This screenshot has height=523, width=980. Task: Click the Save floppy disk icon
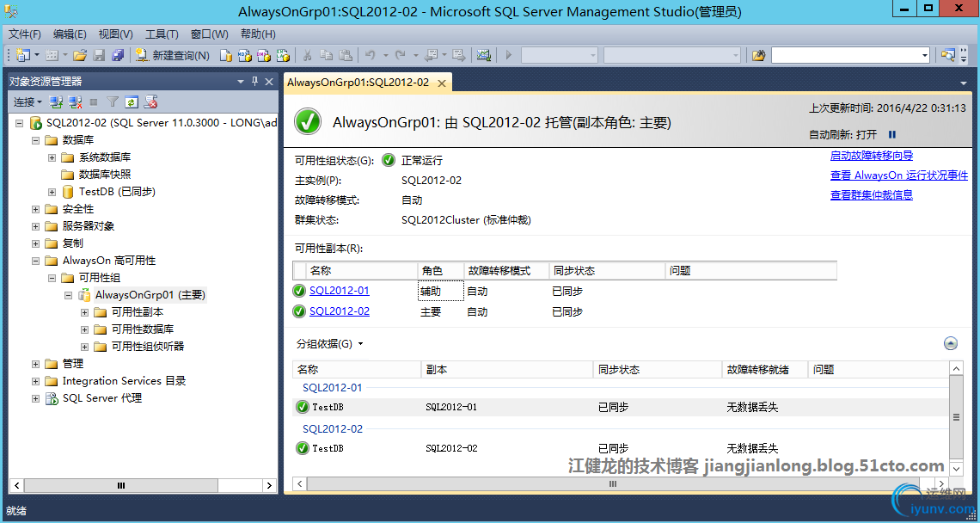click(99, 55)
